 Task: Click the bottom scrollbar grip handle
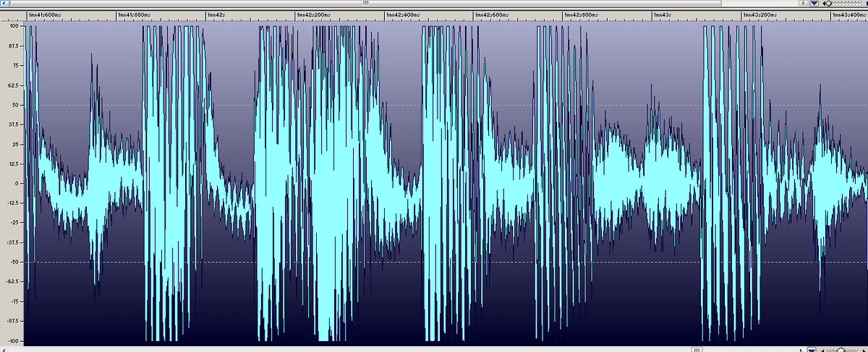point(696,348)
